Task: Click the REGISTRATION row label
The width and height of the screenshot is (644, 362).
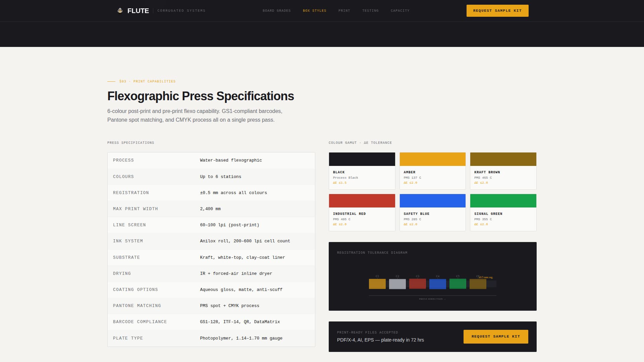Action: click(131, 193)
